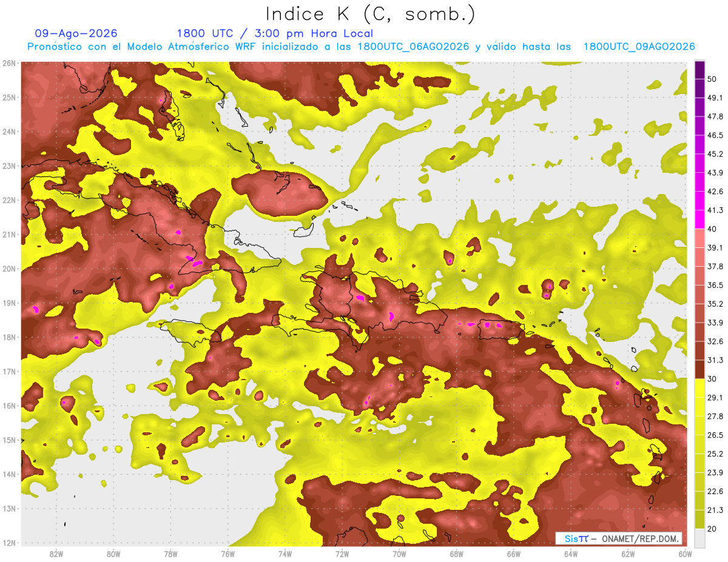Click the 13N latitude label
The image size is (728, 562).
tap(9, 509)
